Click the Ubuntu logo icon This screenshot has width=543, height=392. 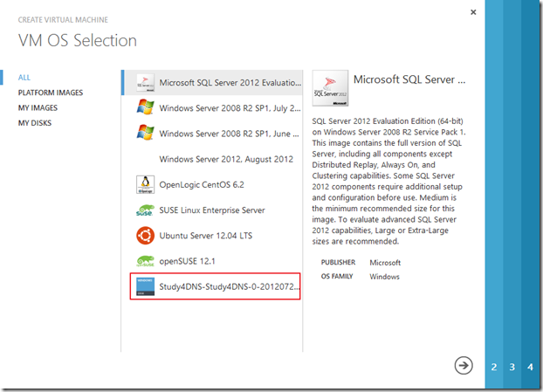click(145, 236)
